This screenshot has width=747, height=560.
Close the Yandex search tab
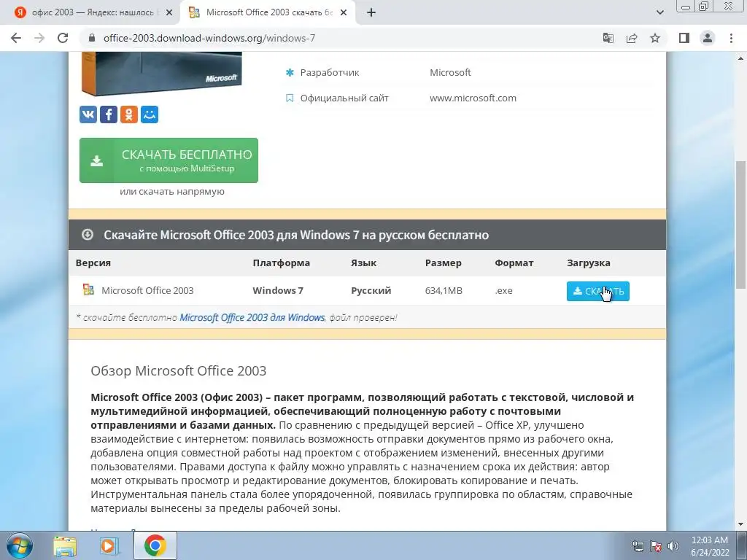pyautogui.click(x=169, y=13)
